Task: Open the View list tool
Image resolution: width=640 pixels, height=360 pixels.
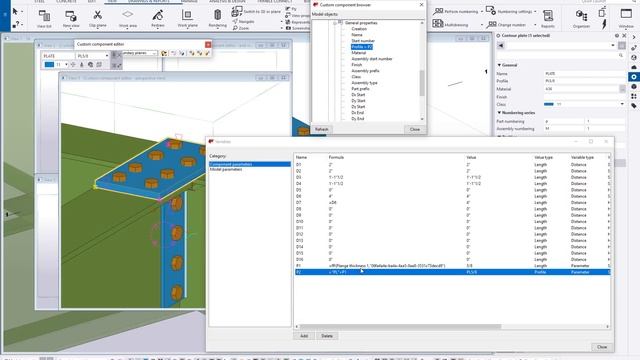Action: click(x=44, y=18)
